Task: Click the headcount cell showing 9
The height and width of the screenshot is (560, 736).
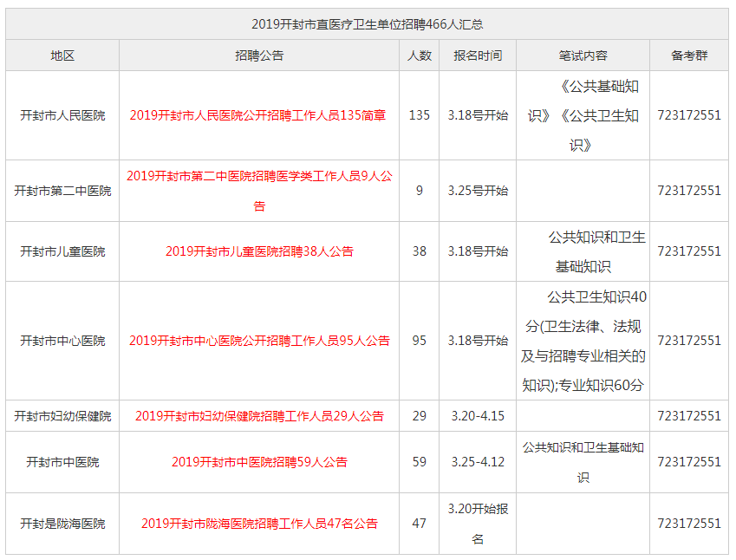Action: click(420, 191)
